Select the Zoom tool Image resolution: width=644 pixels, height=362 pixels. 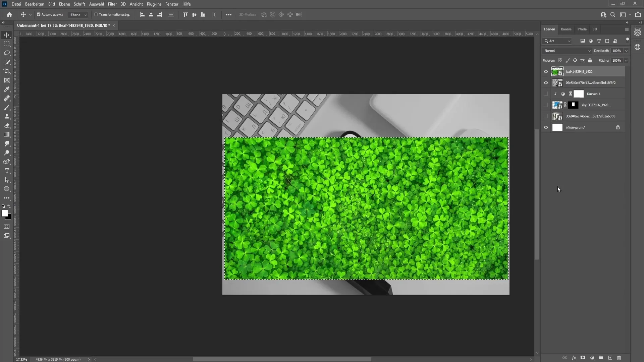pyautogui.click(x=7, y=153)
